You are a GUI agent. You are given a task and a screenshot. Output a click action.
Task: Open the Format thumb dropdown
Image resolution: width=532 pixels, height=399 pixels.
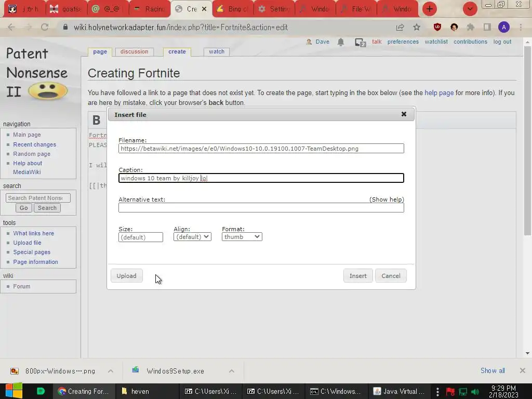click(242, 237)
